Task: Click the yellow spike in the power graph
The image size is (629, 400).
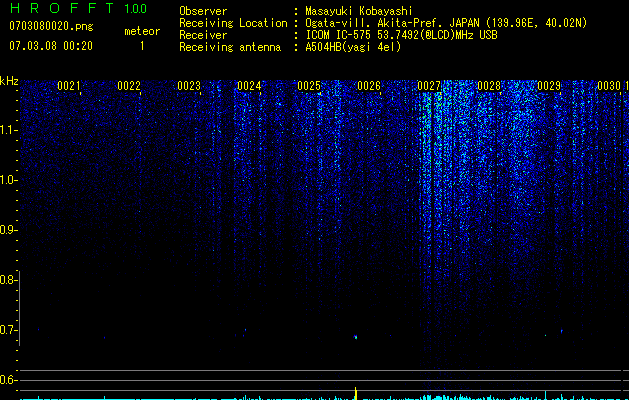Action: pyautogui.click(x=356, y=393)
